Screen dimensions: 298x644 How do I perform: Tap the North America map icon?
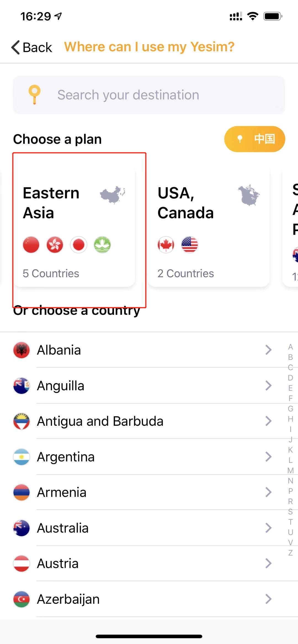(x=248, y=195)
